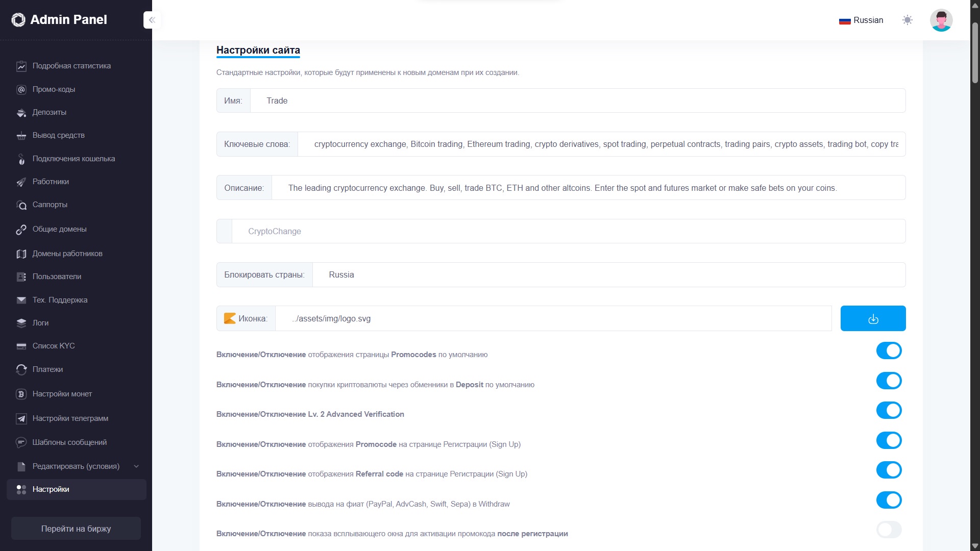Disable the Promocodes page display toggle
The height and width of the screenshot is (551, 980).
[x=889, y=350]
